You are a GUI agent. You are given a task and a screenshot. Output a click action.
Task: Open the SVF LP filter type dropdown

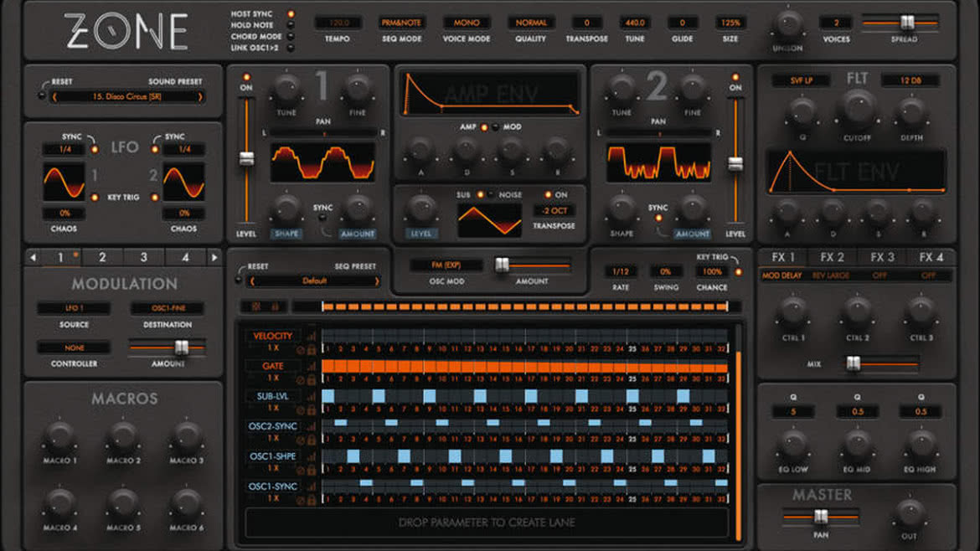(802, 80)
